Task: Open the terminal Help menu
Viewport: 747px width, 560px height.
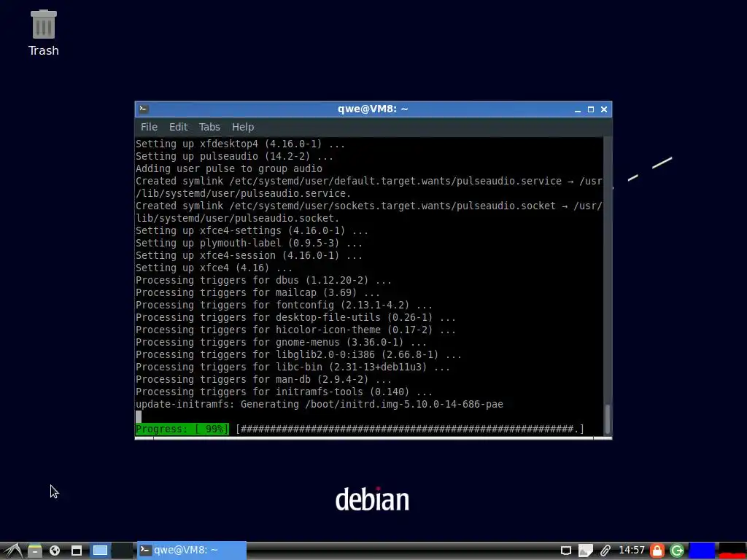Action: click(x=242, y=127)
